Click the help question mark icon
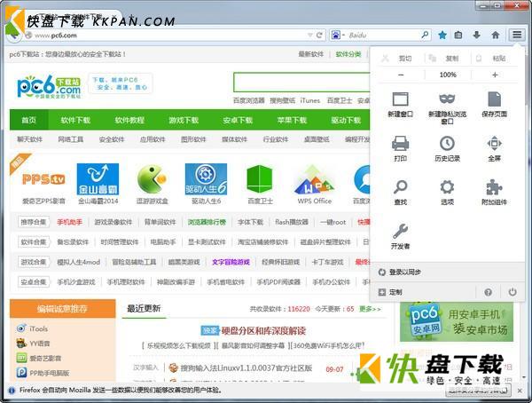Screen dimensions: 532x403 click(488, 292)
